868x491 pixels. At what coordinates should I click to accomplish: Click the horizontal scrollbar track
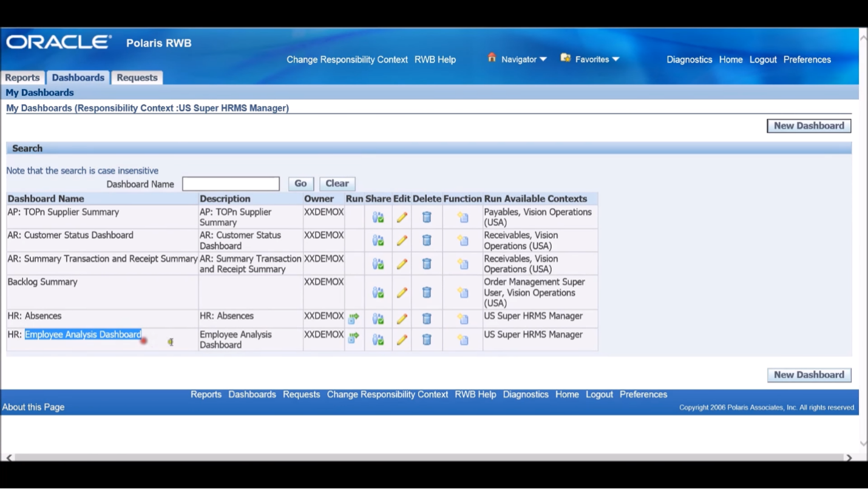(428, 457)
